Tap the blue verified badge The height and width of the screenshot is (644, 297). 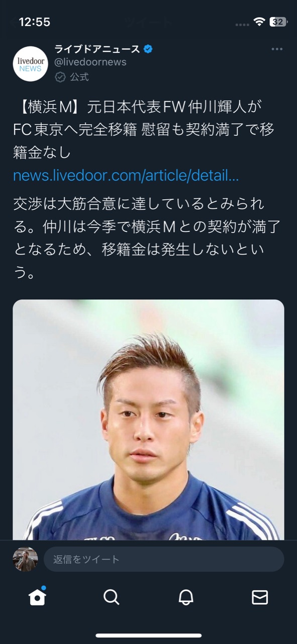pyautogui.click(x=148, y=49)
